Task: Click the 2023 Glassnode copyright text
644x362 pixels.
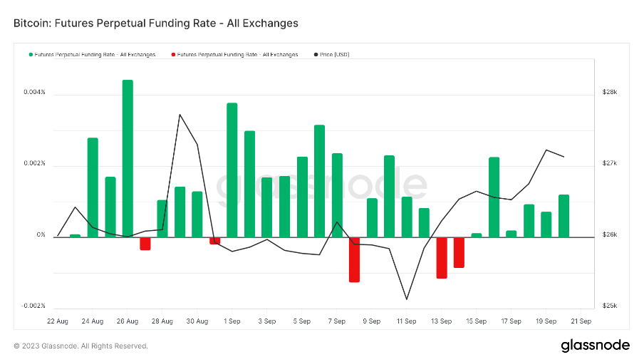Action: click(x=80, y=346)
